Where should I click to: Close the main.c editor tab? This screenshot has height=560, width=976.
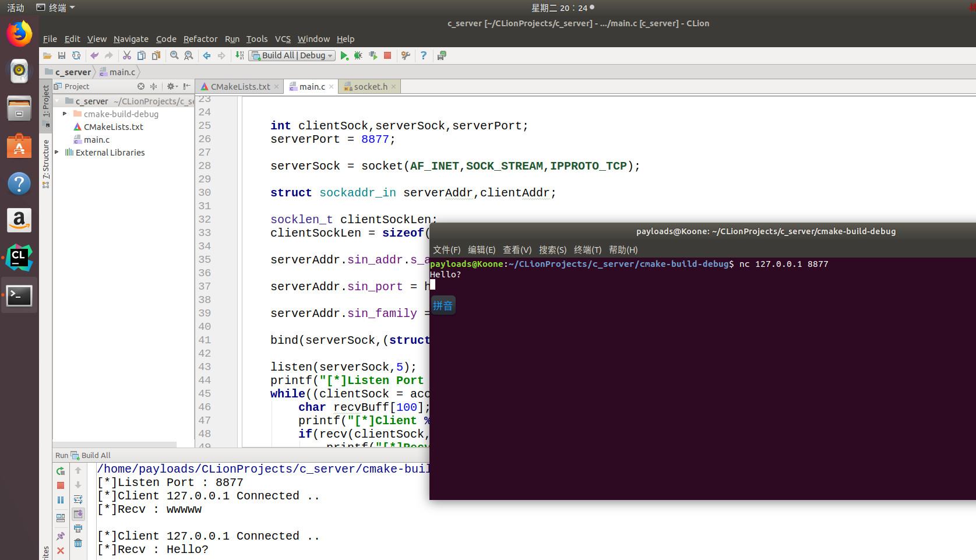332,87
